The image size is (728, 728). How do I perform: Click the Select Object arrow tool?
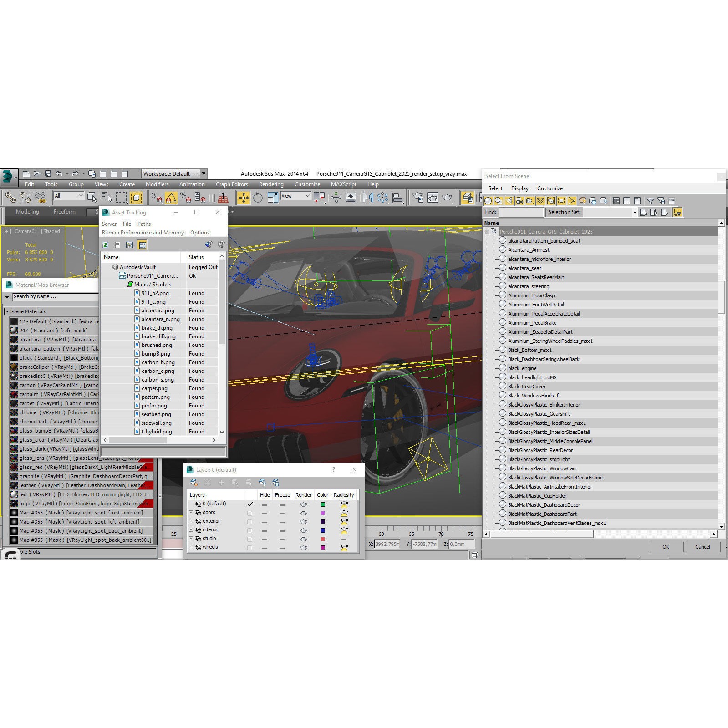pos(92,197)
